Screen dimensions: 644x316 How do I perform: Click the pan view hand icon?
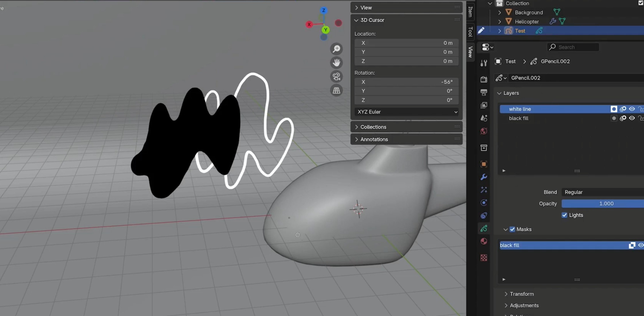336,63
